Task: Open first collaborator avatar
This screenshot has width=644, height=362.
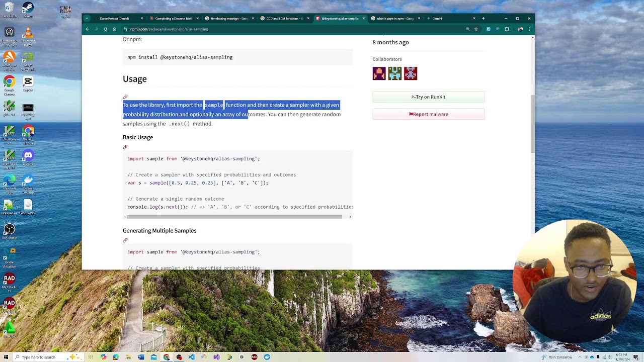Action: pos(379,73)
